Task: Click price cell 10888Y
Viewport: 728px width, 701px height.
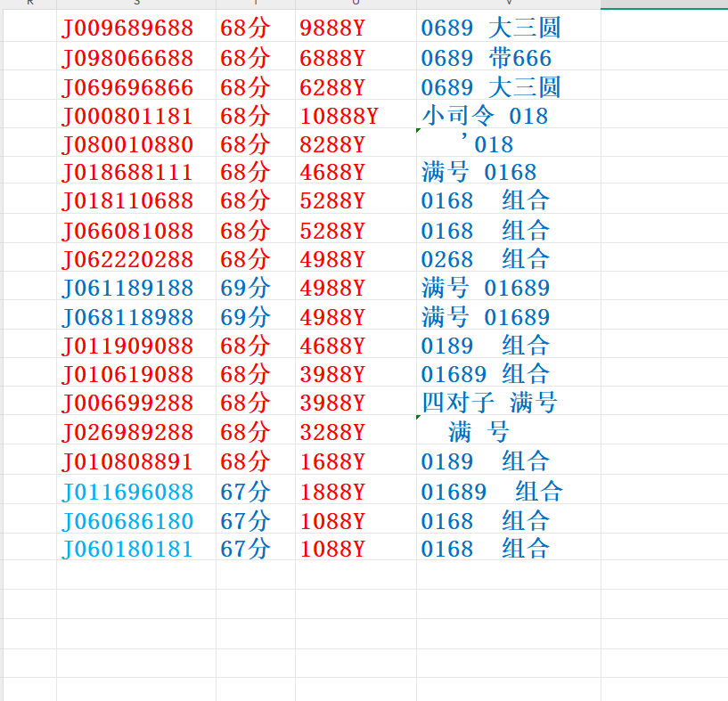Action: click(x=356, y=114)
